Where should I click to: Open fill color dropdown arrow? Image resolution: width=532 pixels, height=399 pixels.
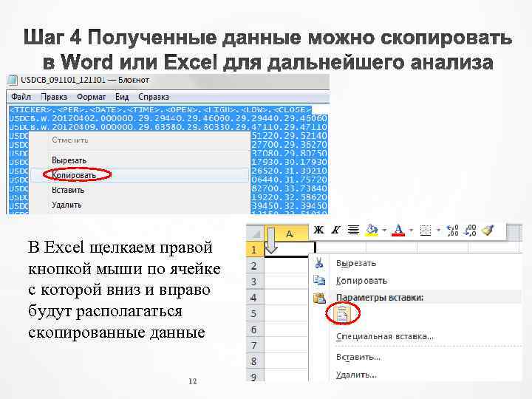click(x=384, y=231)
